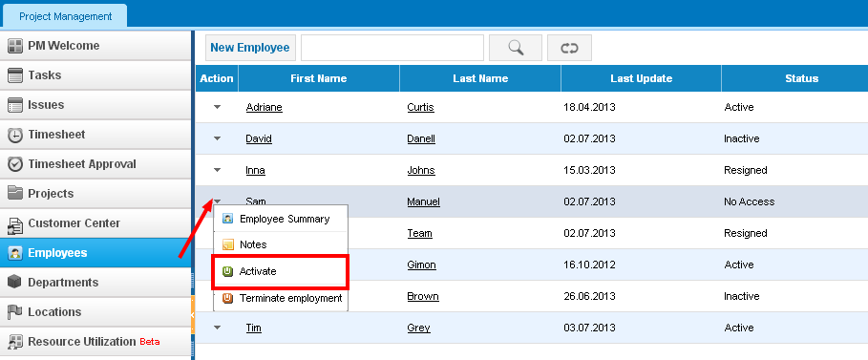Sort by Last Name column header
The height and width of the screenshot is (360, 868).
480,78
